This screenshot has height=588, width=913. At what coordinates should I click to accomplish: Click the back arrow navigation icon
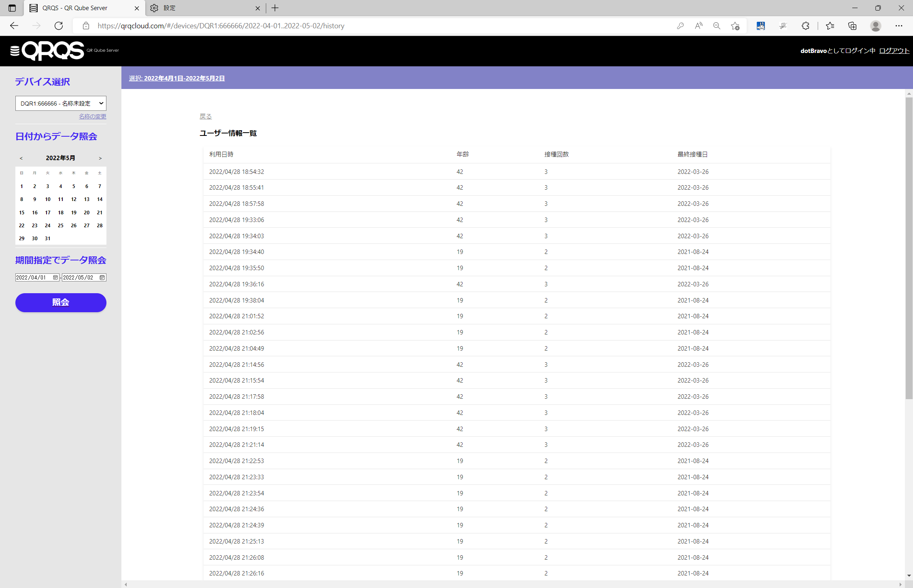pyautogui.click(x=14, y=26)
